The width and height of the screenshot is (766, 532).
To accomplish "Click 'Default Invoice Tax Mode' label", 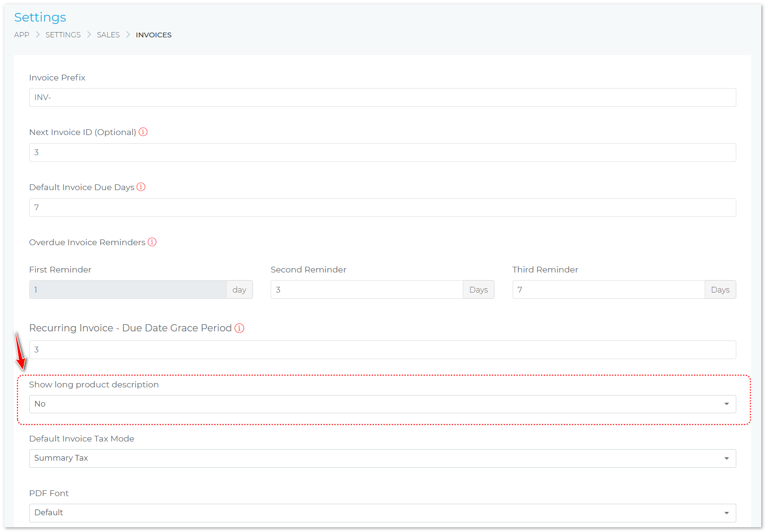I will pos(81,439).
